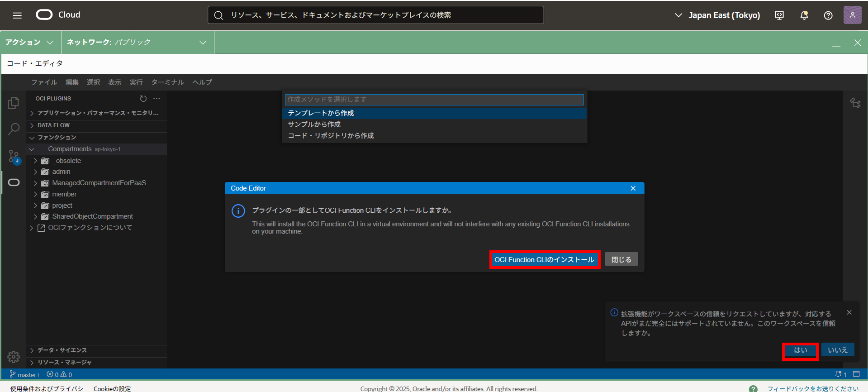Show notifications bell in status bar
Viewport: 868px width, 392px height.
tap(841, 374)
